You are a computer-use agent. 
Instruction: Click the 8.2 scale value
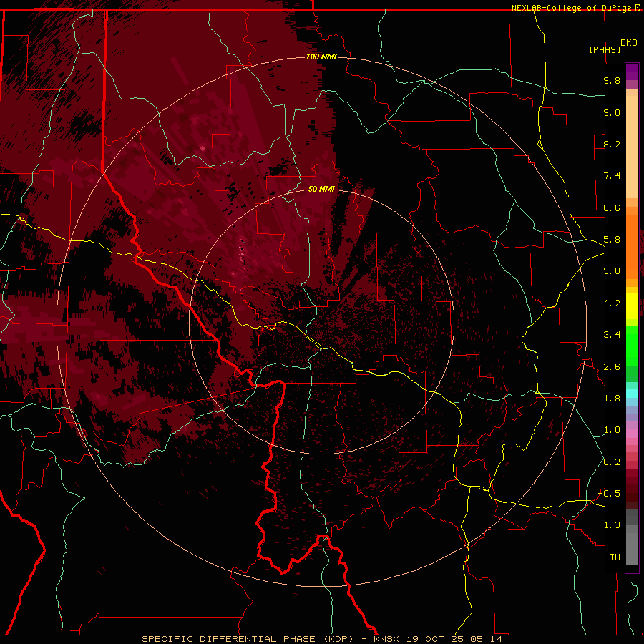point(612,144)
